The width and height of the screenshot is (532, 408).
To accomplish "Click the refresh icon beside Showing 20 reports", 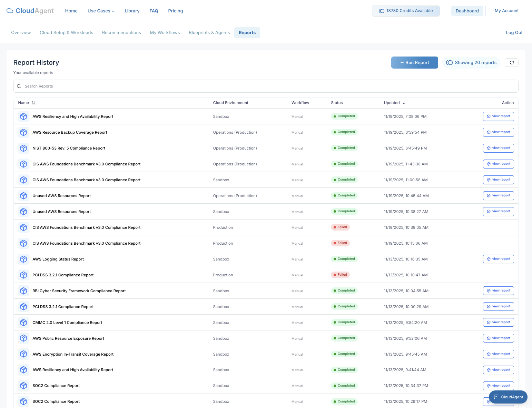I will [512, 62].
